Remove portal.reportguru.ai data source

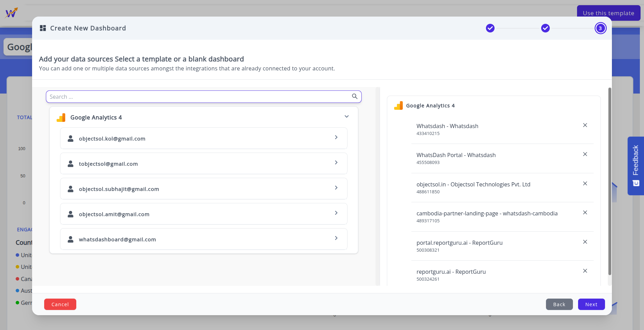coord(585,242)
